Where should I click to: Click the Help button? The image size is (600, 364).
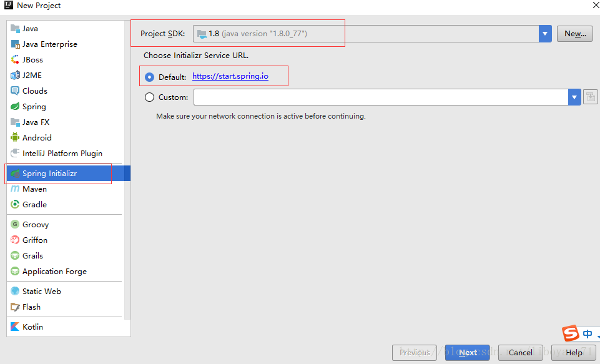[x=574, y=353]
